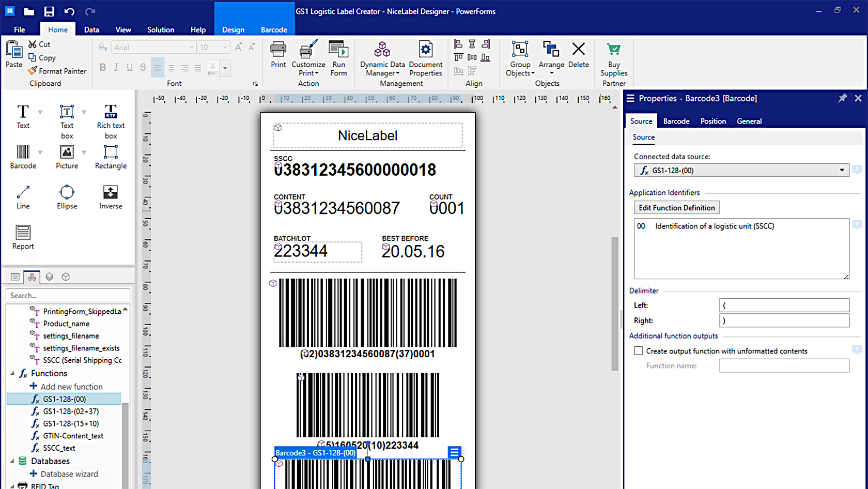Open Document Properties

click(x=426, y=59)
